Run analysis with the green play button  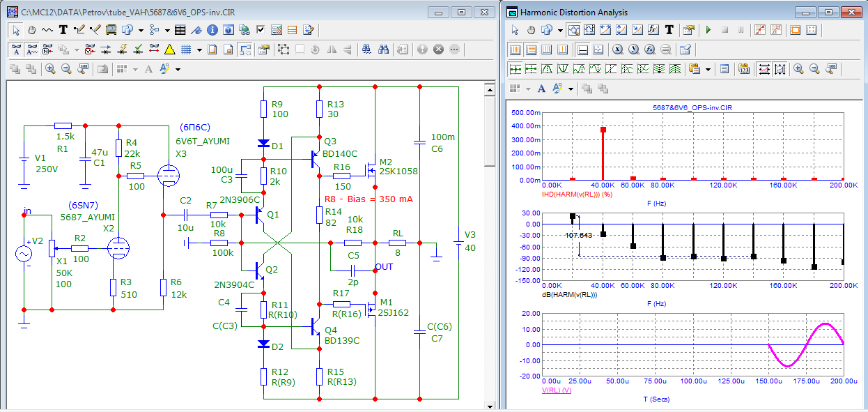(x=708, y=30)
